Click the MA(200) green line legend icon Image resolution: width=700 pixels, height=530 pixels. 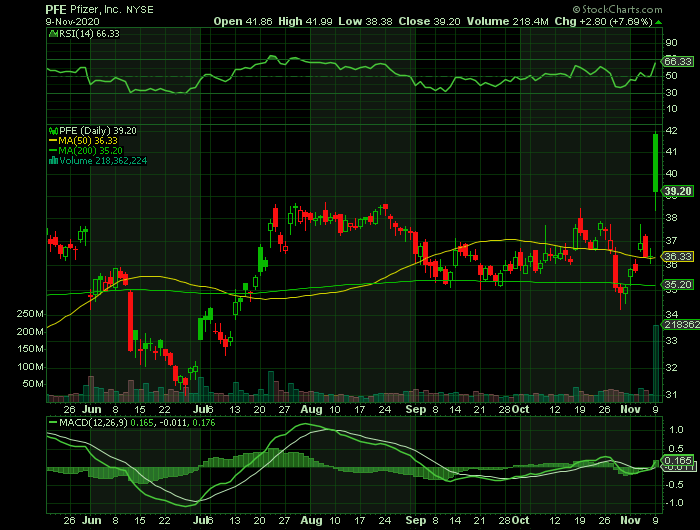pos(52,150)
